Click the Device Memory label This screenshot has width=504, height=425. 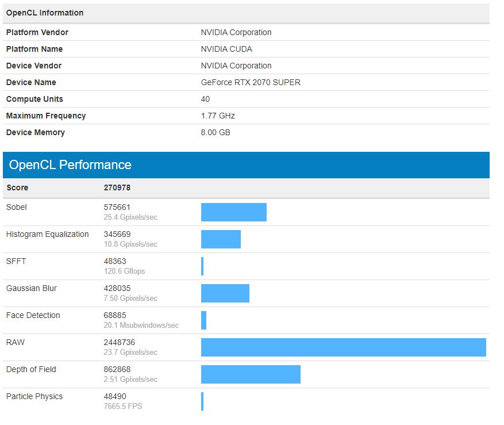36,133
